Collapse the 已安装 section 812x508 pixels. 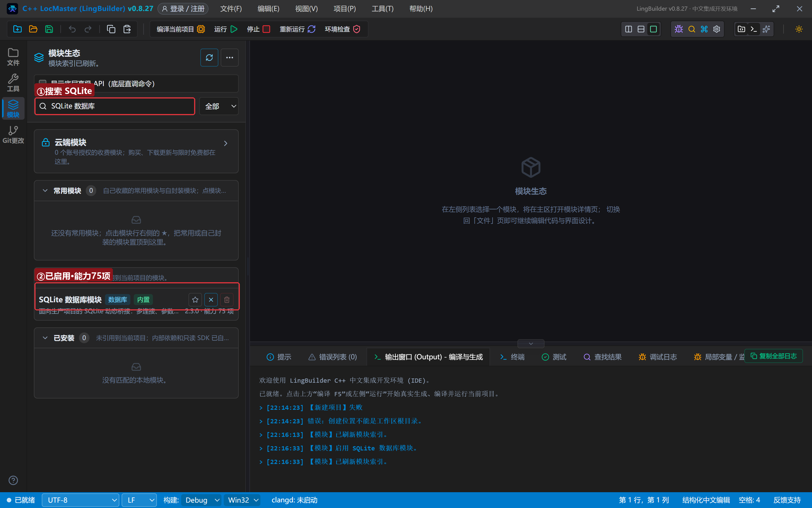point(45,338)
